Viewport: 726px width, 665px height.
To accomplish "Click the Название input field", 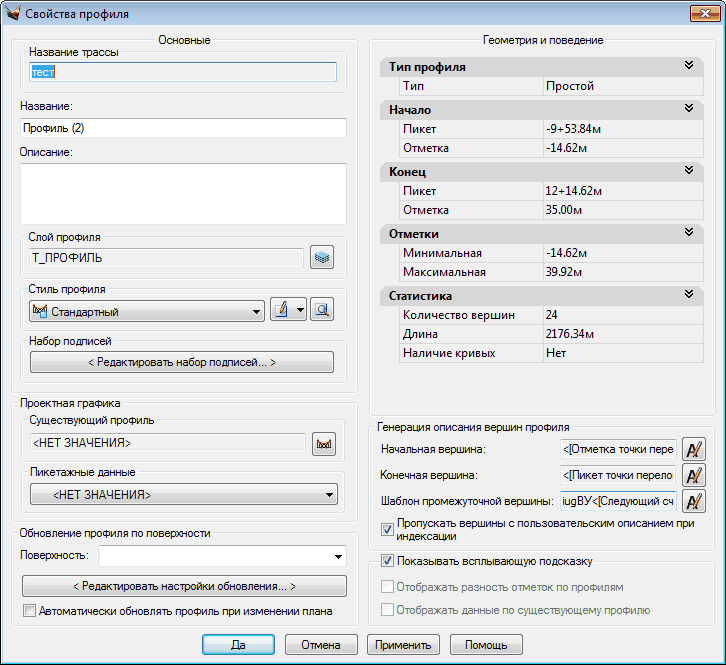I will pyautogui.click(x=182, y=128).
